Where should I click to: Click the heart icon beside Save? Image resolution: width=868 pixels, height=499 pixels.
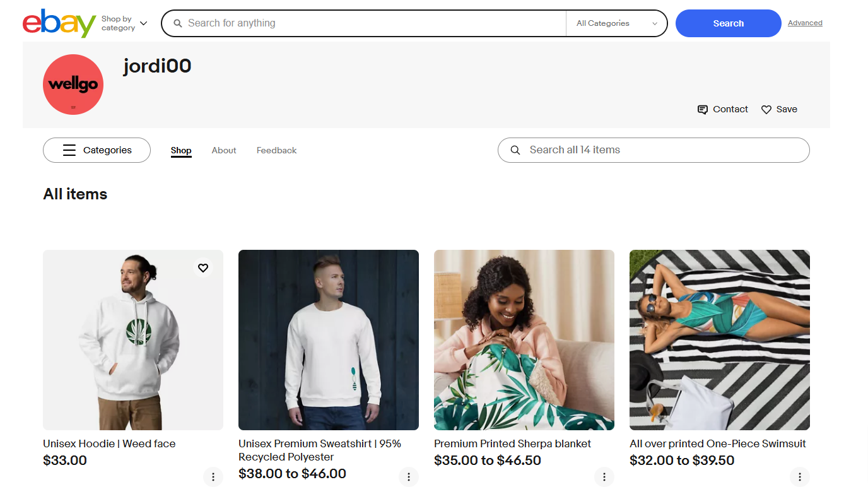point(766,110)
